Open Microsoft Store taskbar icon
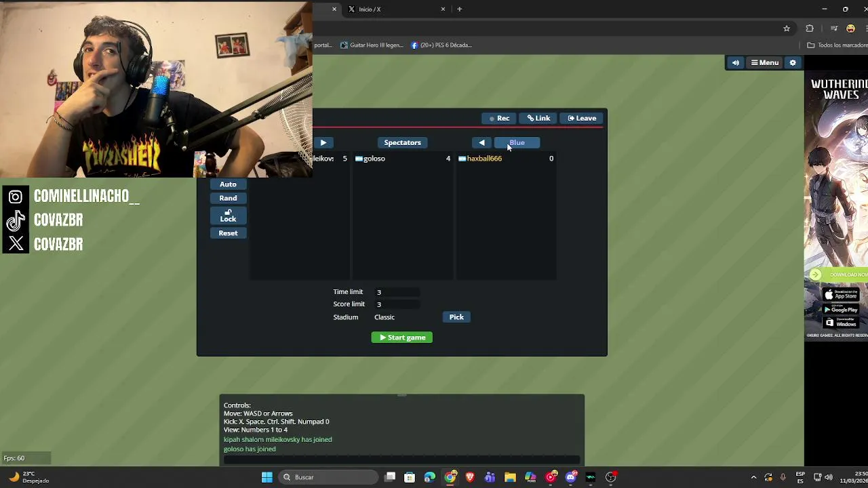Image resolution: width=868 pixels, height=488 pixels. (x=410, y=477)
